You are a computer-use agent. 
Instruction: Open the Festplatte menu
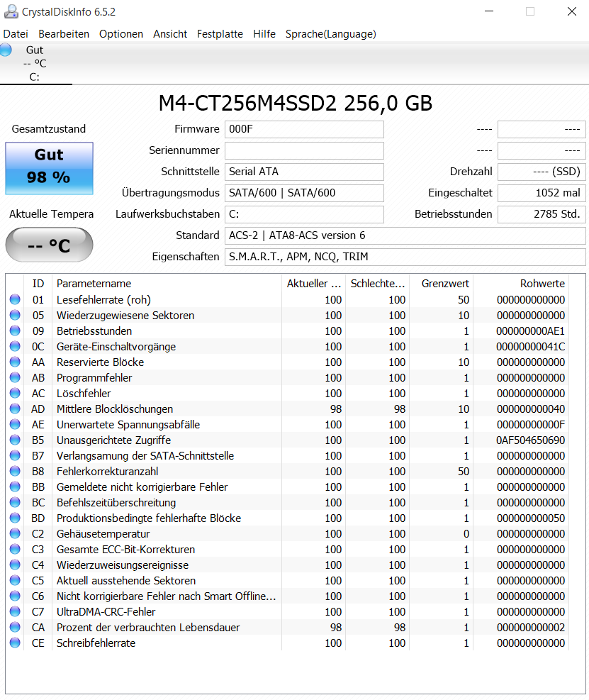pos(220,34)
